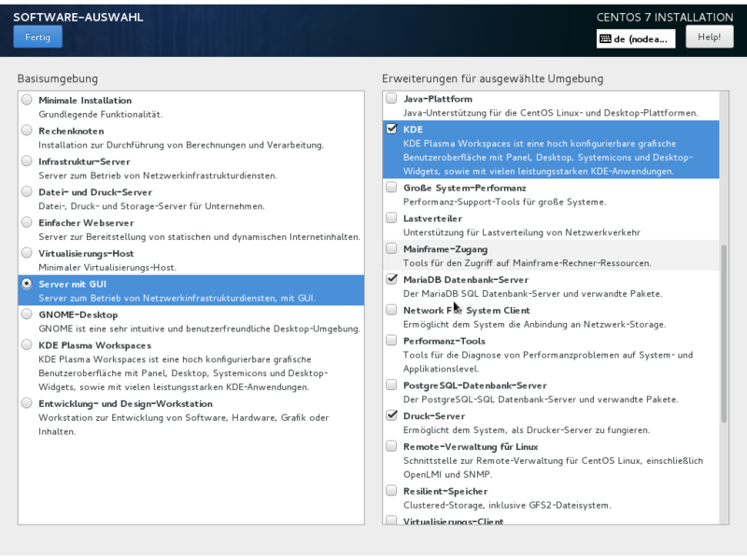Click 'Installation zur Durchführung von Berechnungen' description
The width and height of the screenshot is (747, 560).
[181, 145]
